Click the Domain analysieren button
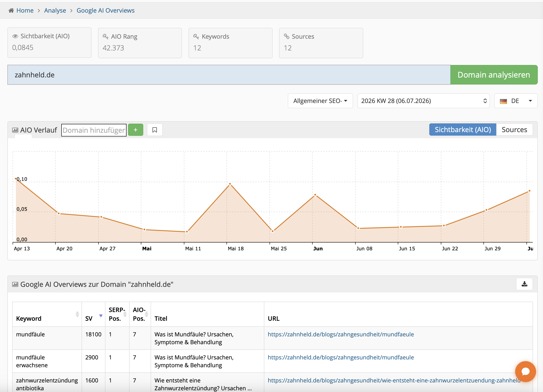This screenshot has height=392, width=543. [x=494, y=75]
